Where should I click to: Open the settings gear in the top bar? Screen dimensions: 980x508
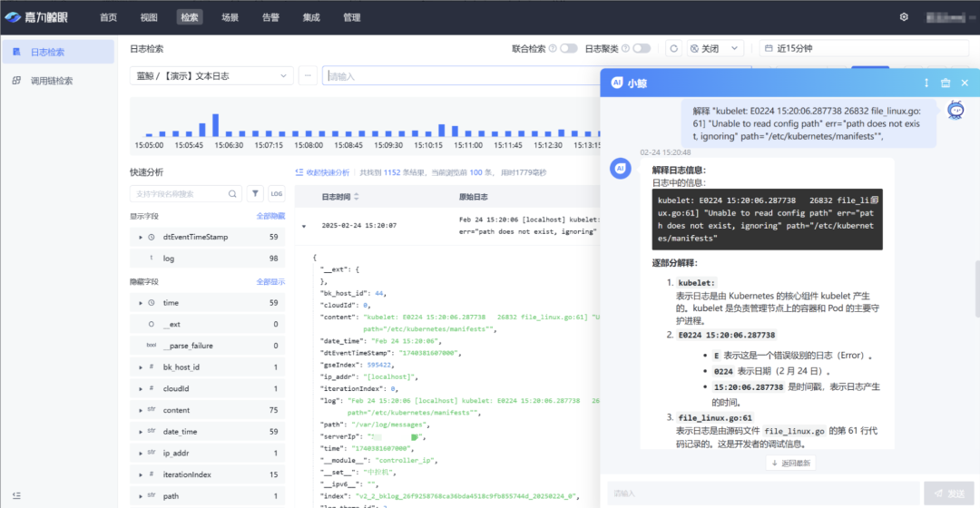(x=904, y=17)
